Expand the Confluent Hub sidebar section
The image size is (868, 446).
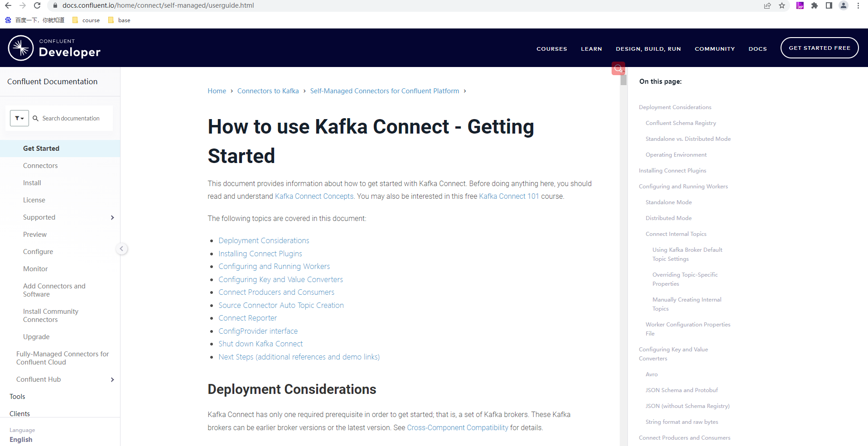pos(112,379)
